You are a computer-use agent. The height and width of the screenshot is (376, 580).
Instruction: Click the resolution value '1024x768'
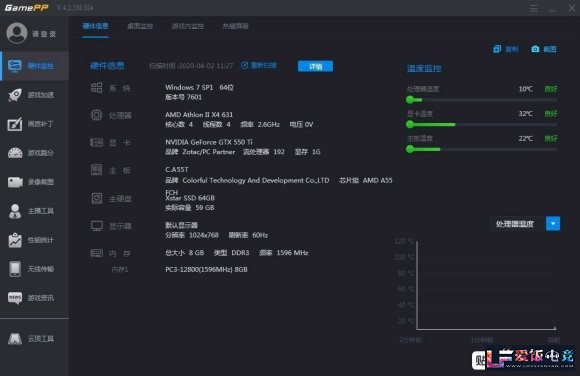pos(204,235)
